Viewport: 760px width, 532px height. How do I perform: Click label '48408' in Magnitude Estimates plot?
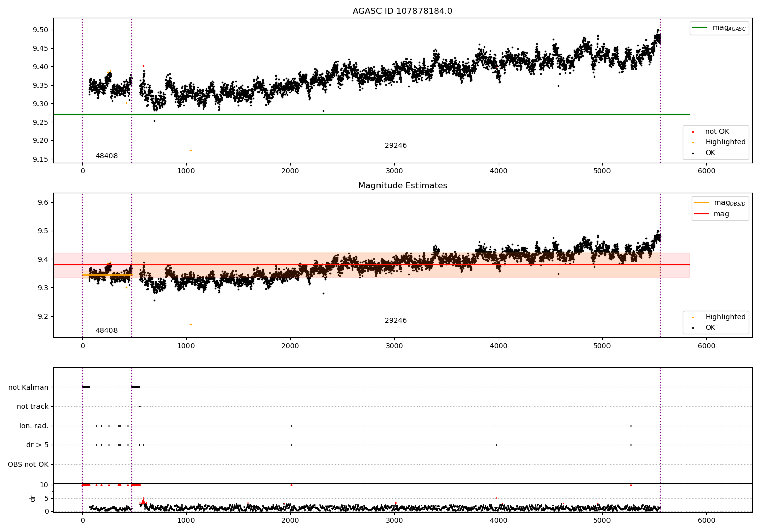[106, 331]
